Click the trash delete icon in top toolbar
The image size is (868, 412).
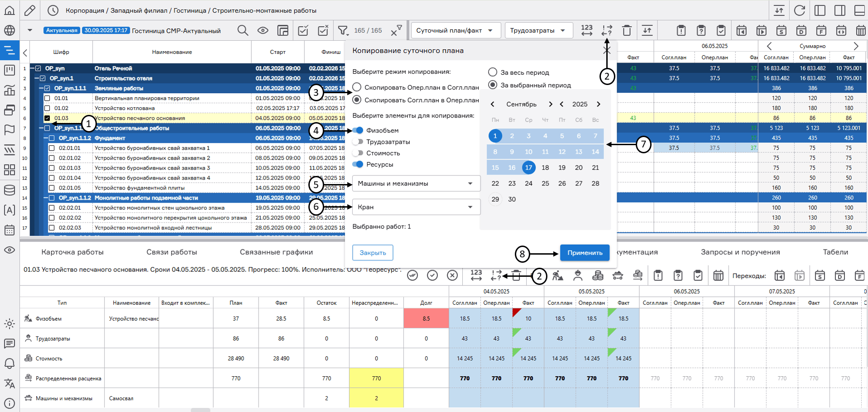tap(627, 30)
